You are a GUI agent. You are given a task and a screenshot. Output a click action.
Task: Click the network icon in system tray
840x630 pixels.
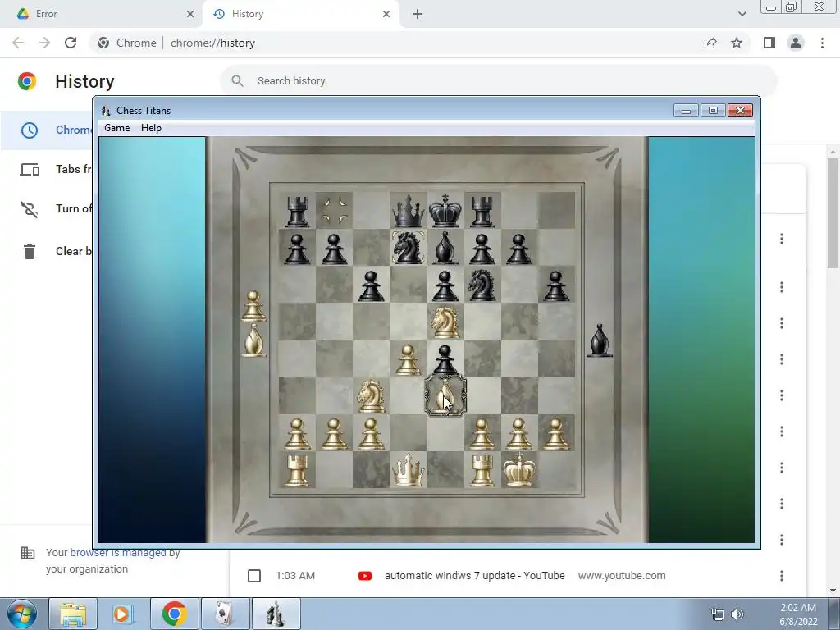pyautogui.click(x=717, y=614)
